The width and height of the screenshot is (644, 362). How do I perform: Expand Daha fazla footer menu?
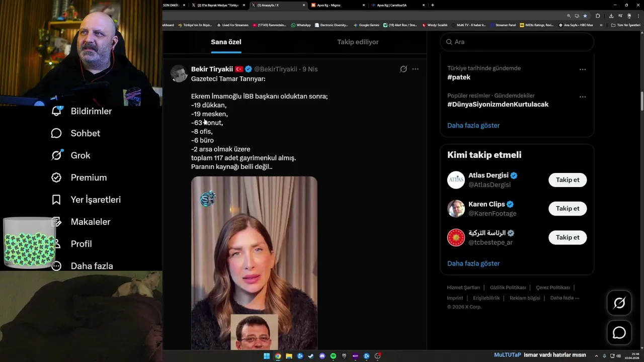click(x=565, y=298)
